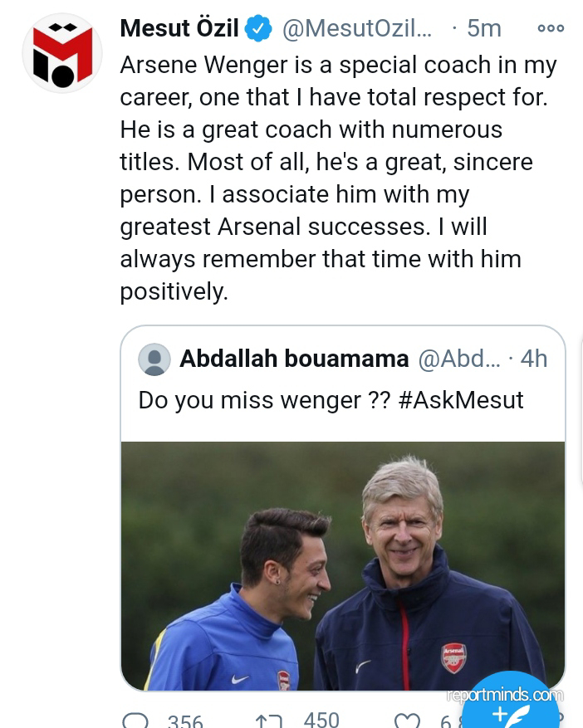Open the #AskMesut hashtag
This screenshot has width=583, height=728.
pos(461,400)
